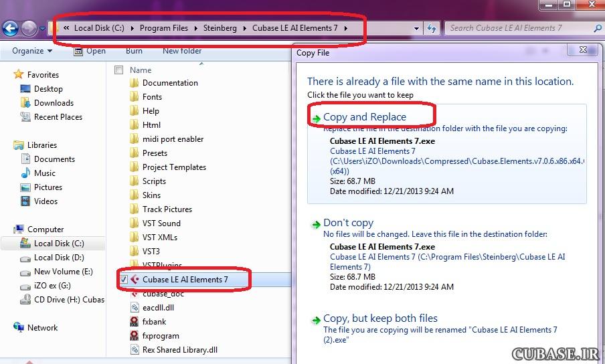Select CD Drive (H:) Cubas
The height and width of the screenshot is (364, 605).
pos(69,300)
